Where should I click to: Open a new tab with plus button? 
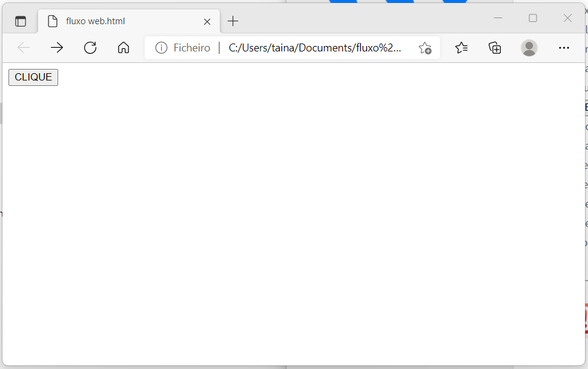click(233, 21)
